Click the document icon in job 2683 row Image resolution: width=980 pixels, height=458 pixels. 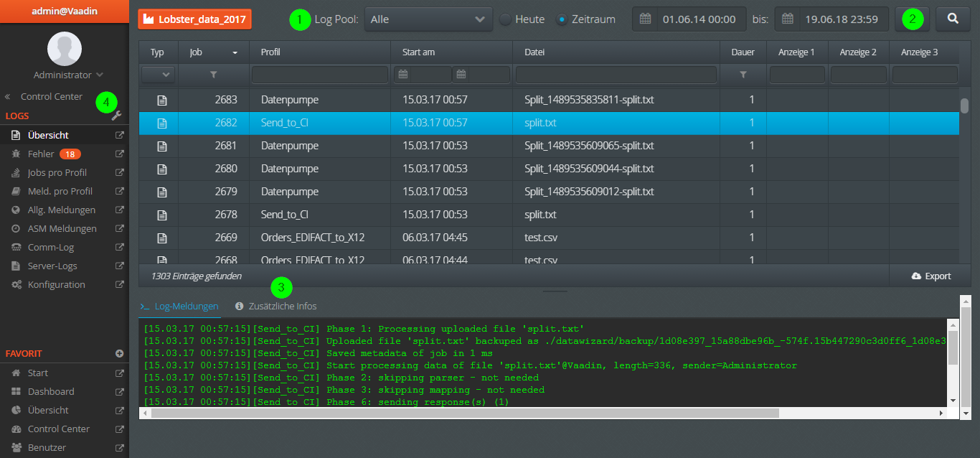pos(162,100)
